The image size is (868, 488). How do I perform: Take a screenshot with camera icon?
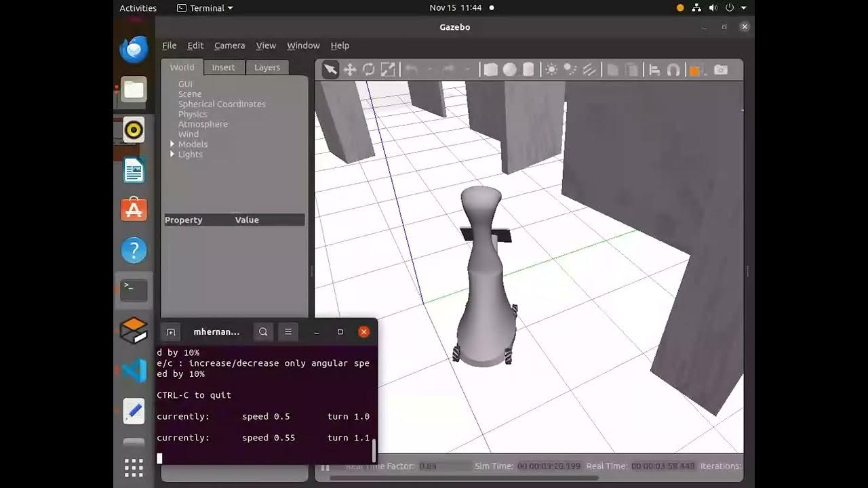[721, 70]
